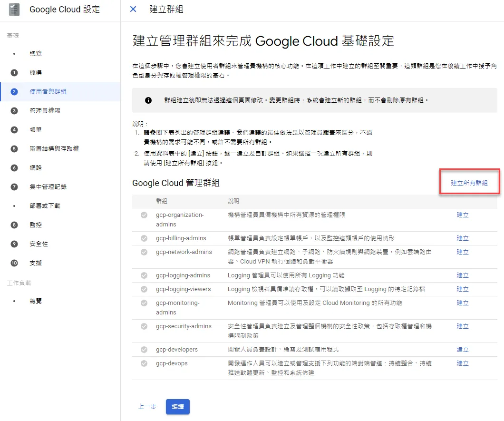Screen dimensions: 504x421
Task: Click Google Cloud 管理群組 heading
Action: click(176, 183)
